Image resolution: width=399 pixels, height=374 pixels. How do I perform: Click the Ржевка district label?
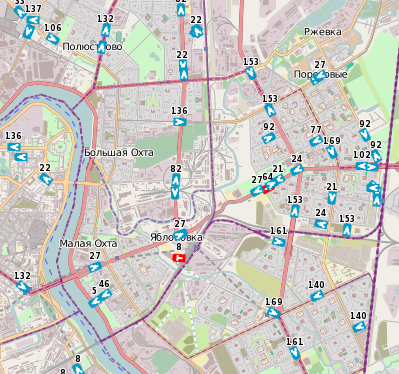323,32
